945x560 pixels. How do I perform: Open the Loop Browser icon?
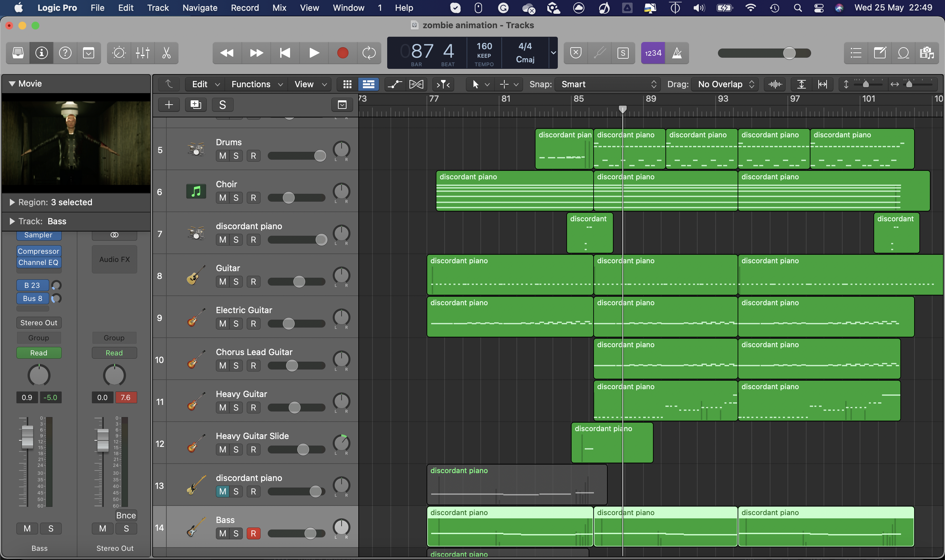pos(903,53)
